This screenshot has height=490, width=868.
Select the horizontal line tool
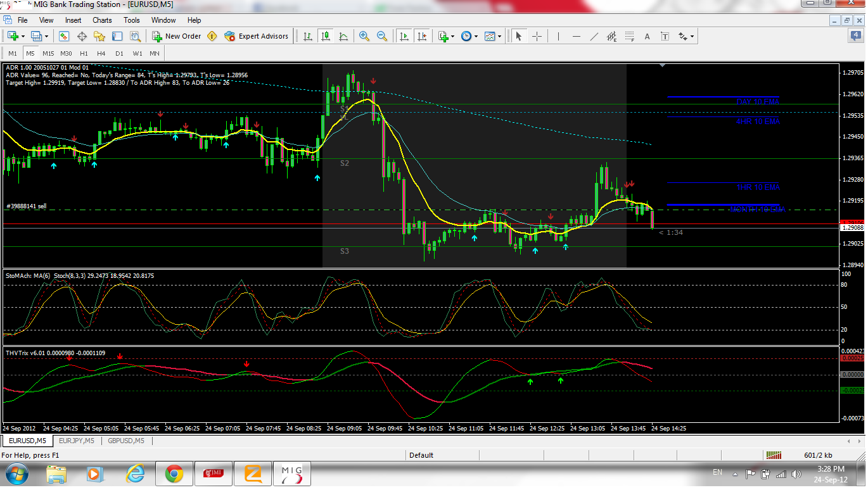pyautogui.click(x=576, y=36)
